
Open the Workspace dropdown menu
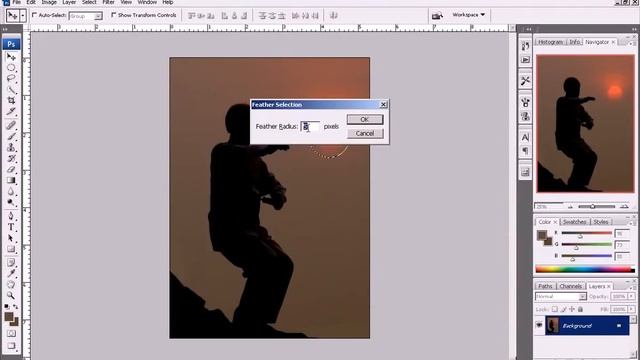click(469, 15)
